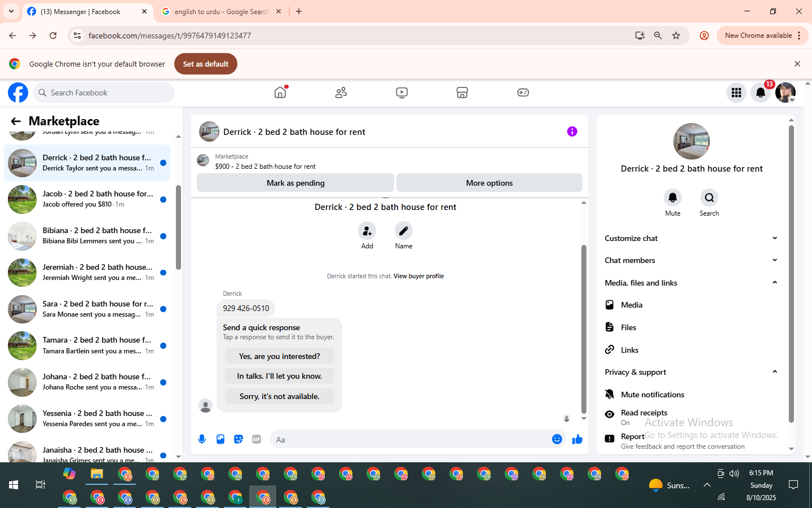Viewport: 812px width, 508px height.
Task: Open the Video (Watch) icon
Action: pyautogui.click(x=401, y=93)
